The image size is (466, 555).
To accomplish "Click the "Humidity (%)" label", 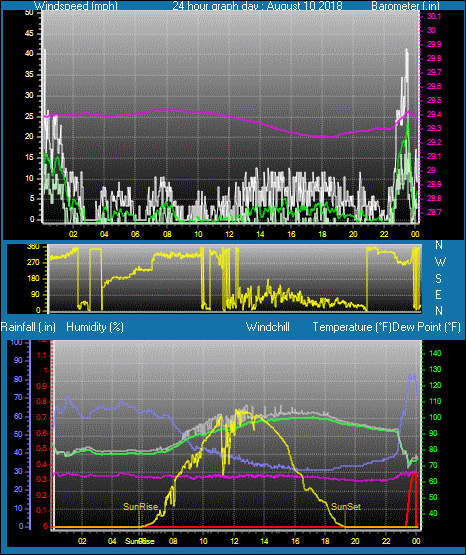I will pyautogui.click(x=95, y=327).
